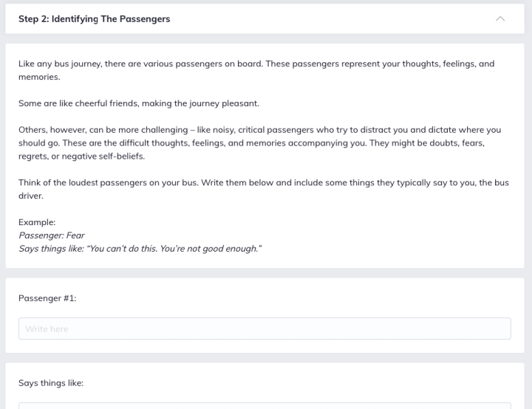Viewport: 532px width, 409px height.
Task: Click the italic Passenger: Fear example
Action: coord(52,236)
